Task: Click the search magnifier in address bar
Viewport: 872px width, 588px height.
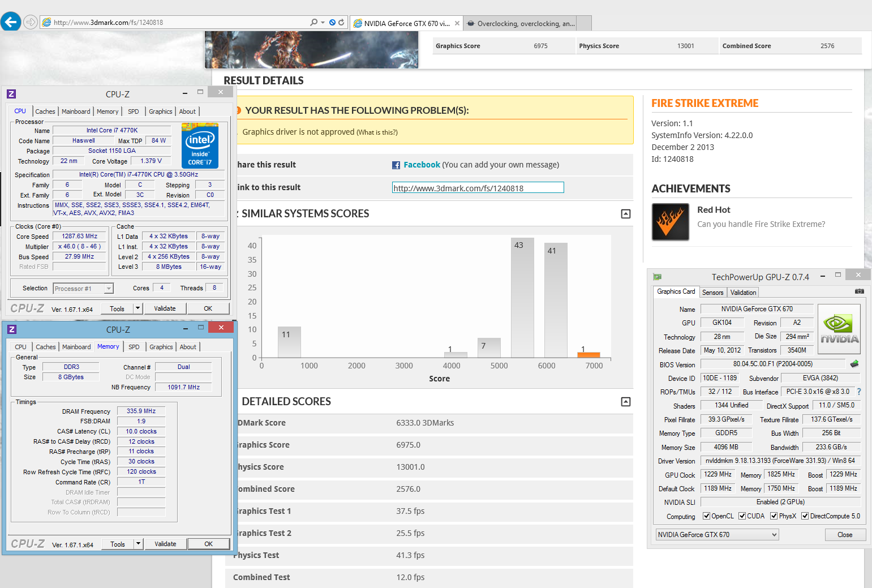Action: (313, 23)
